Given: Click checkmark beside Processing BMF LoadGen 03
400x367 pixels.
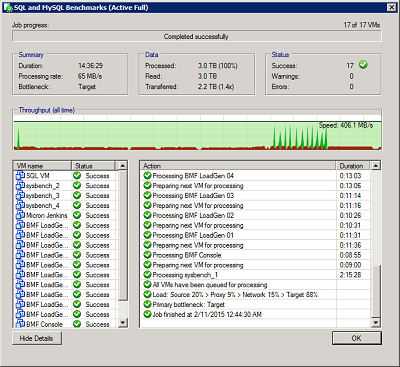Looking at the screenshot, I should point(147,195).
